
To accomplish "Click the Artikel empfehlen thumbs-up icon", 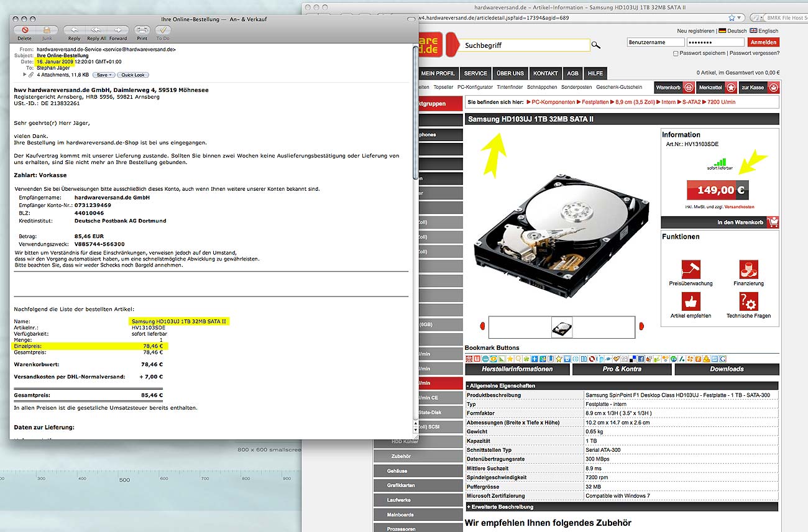I will (x=691, y=301).
